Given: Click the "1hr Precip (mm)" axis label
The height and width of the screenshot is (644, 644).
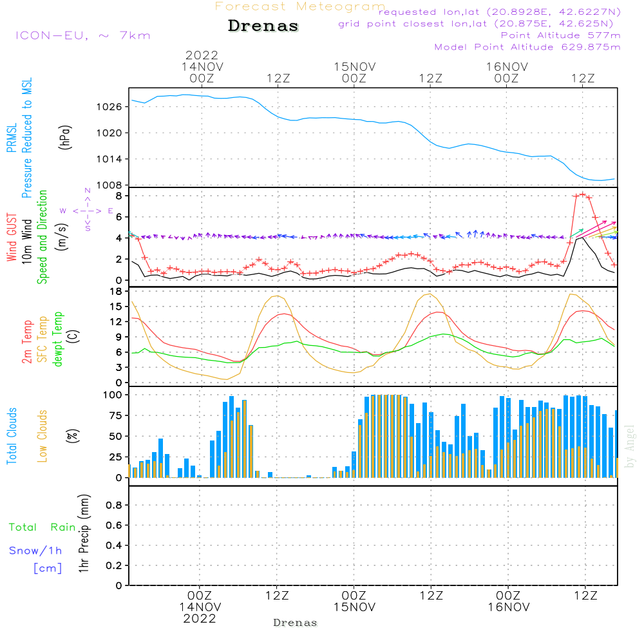Looking at the screenshot, I should (83, 533).
